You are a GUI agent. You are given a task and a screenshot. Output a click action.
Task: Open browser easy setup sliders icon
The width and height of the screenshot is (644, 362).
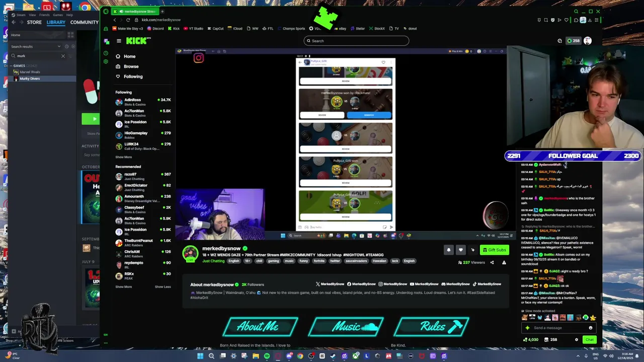coord(597,20)
